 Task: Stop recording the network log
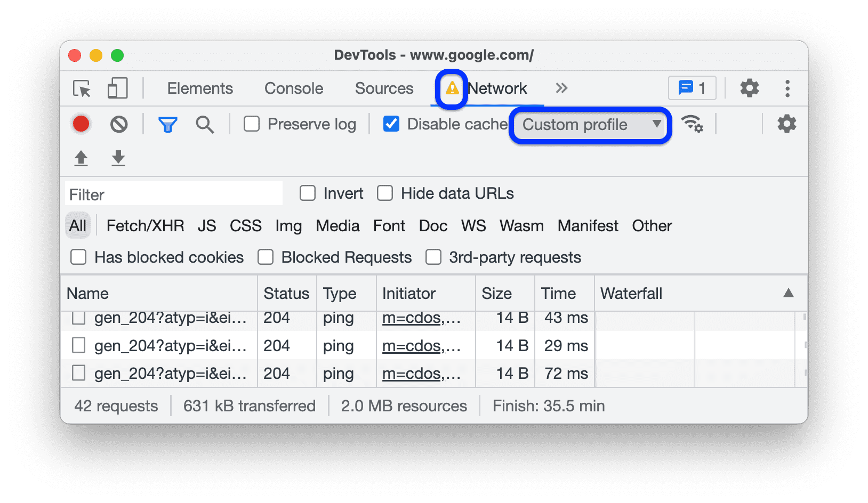(81, 124)
